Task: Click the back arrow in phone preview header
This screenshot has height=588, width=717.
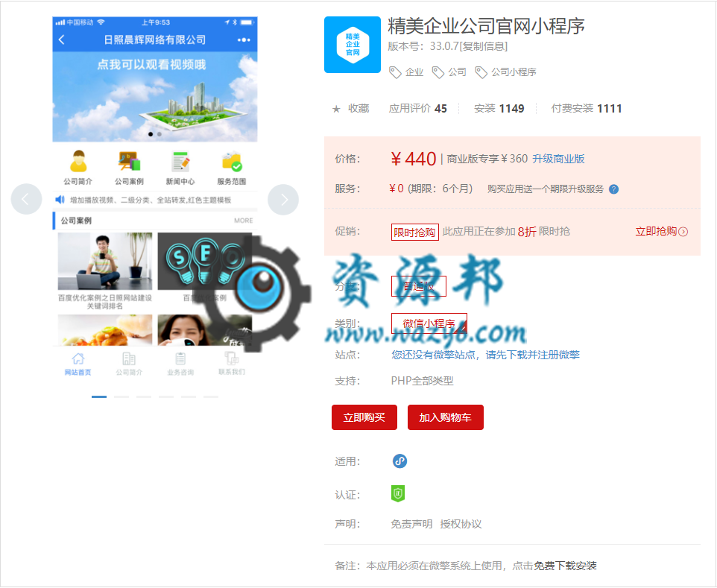Action: click(x=62, y=39)
